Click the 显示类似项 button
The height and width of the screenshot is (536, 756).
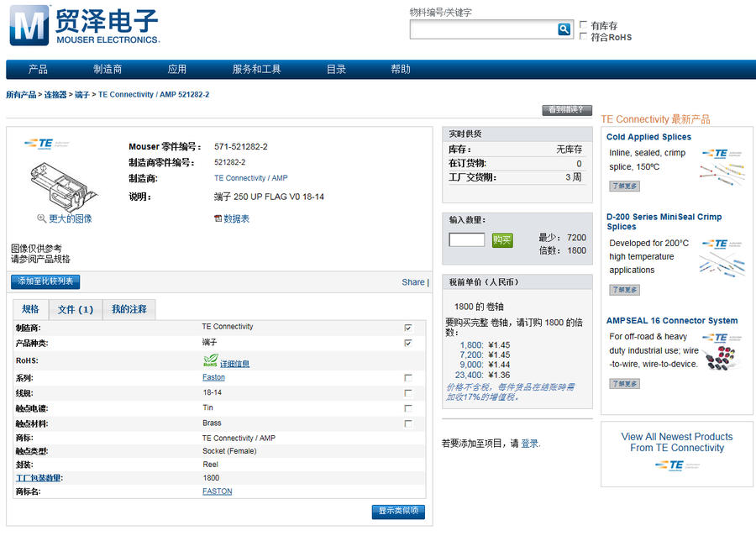(x=398, y=512)
